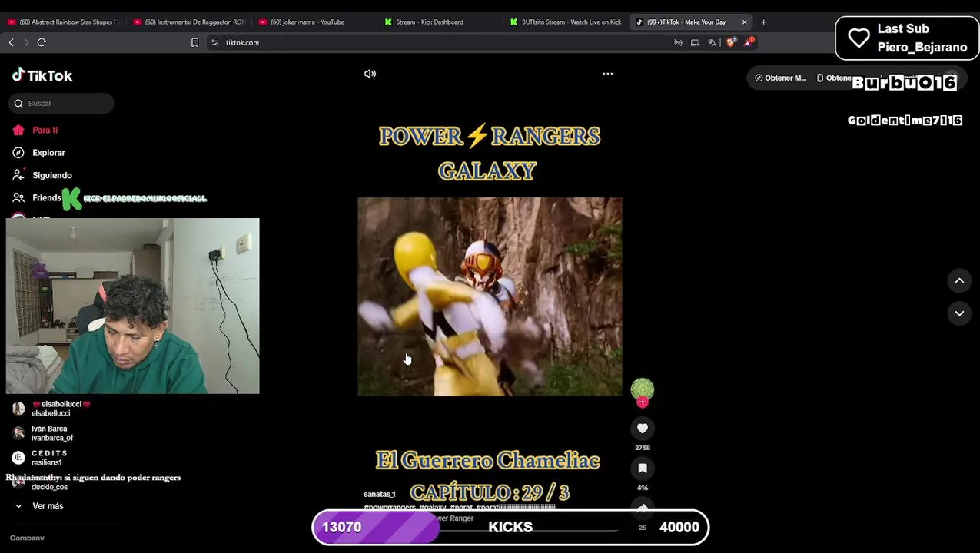The image size is (980, 553).
Task: Close the TikTok Make Your Day tab
Action: click(744, 22)
